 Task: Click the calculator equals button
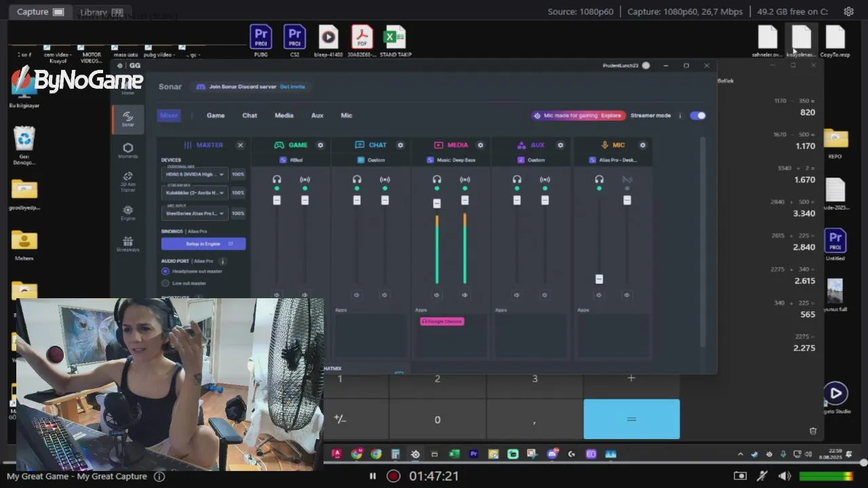point(631,419)
